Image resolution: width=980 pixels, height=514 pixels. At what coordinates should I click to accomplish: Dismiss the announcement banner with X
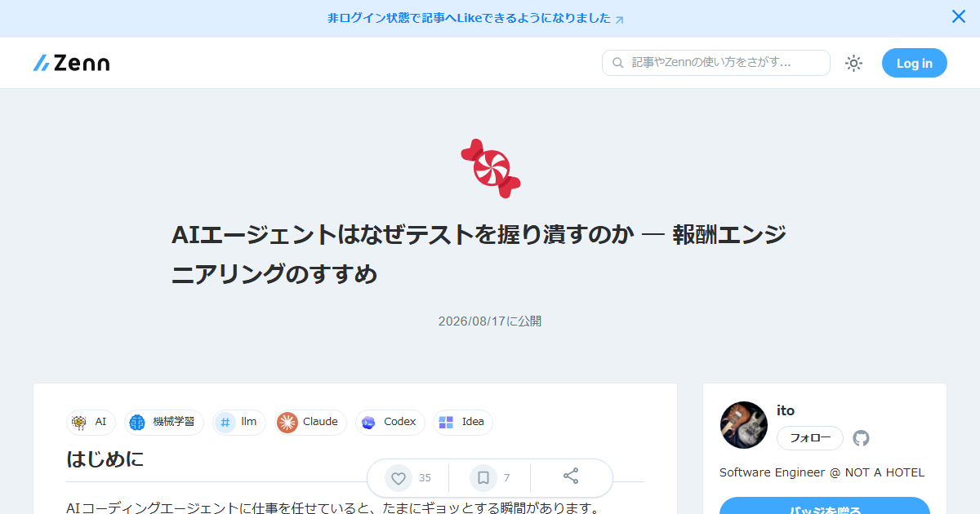959,16
